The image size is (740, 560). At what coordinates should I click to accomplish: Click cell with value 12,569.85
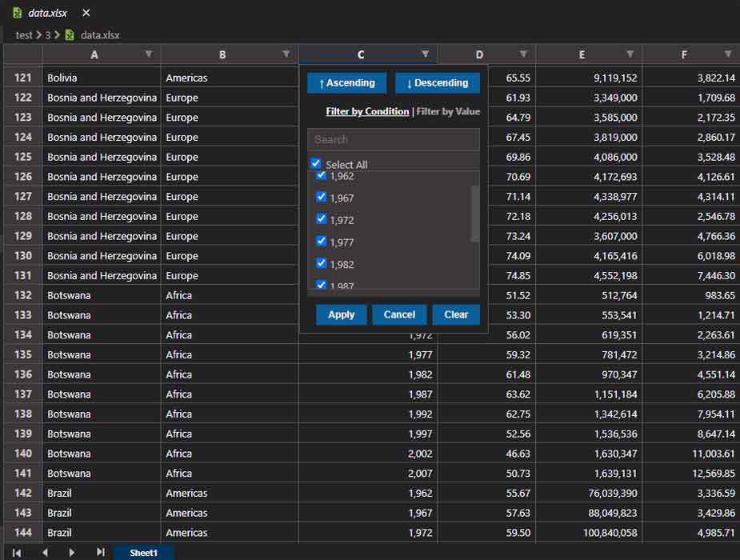coord(691,473)
